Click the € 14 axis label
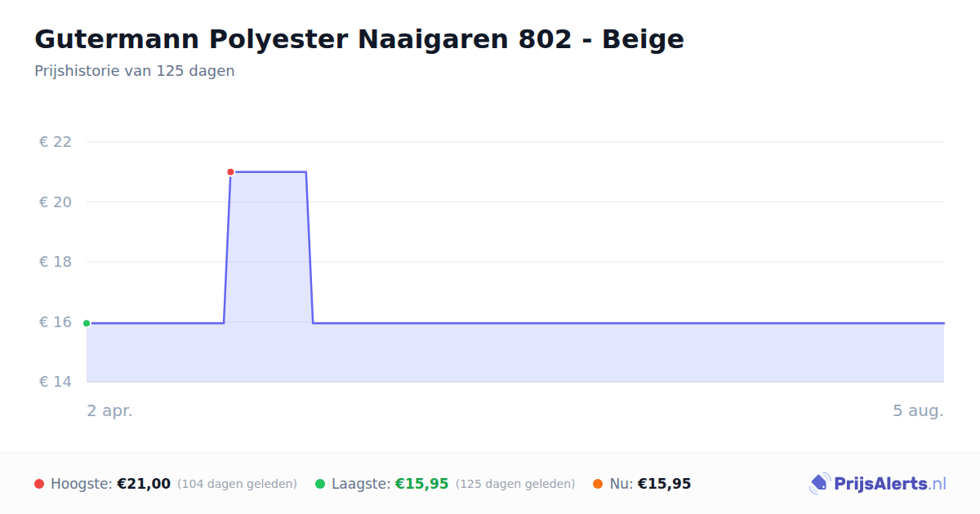This screenshot has height=514, width=980. coord(56,382)
